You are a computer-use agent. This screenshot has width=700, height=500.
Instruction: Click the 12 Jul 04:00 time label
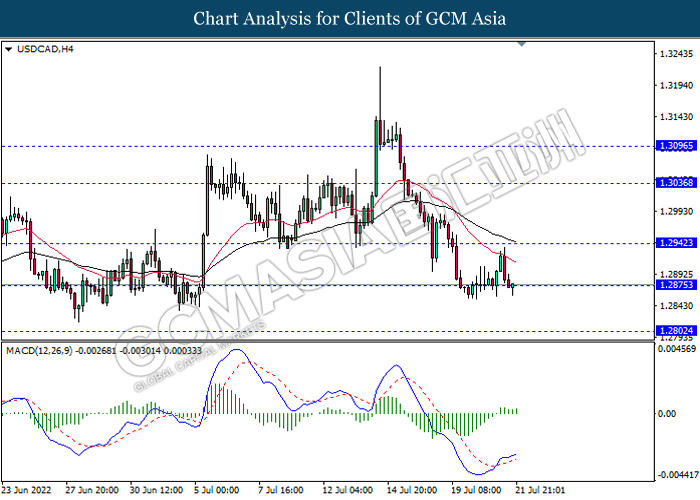(348, 490)
